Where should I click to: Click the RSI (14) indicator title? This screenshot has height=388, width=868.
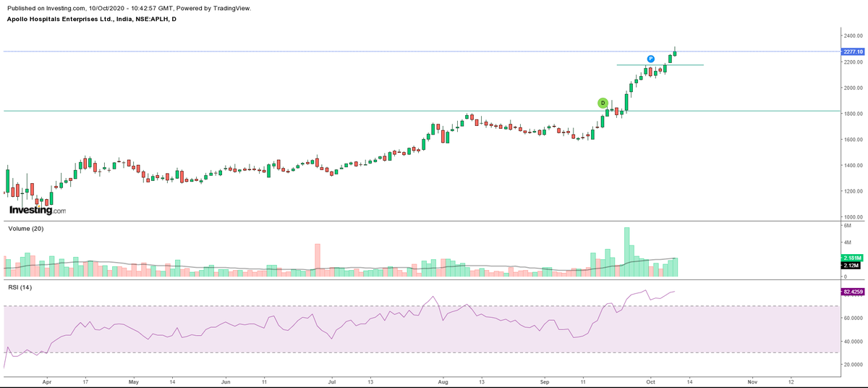click(x=20, y=288)
